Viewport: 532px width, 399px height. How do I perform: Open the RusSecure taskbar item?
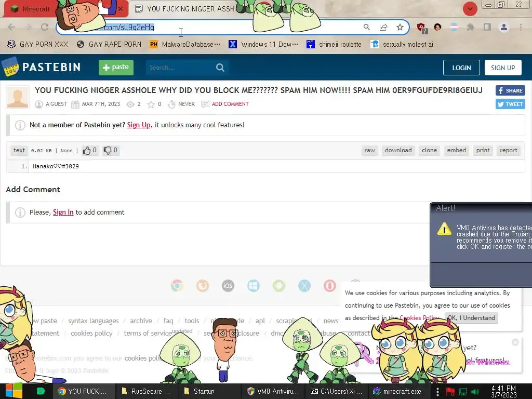tap(146, 391)
